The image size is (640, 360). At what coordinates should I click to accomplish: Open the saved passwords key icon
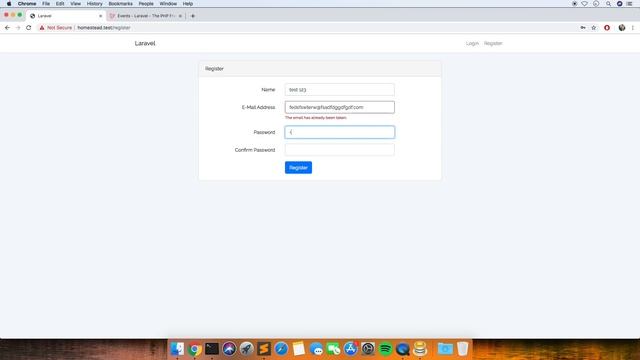[x=583, y=28]
